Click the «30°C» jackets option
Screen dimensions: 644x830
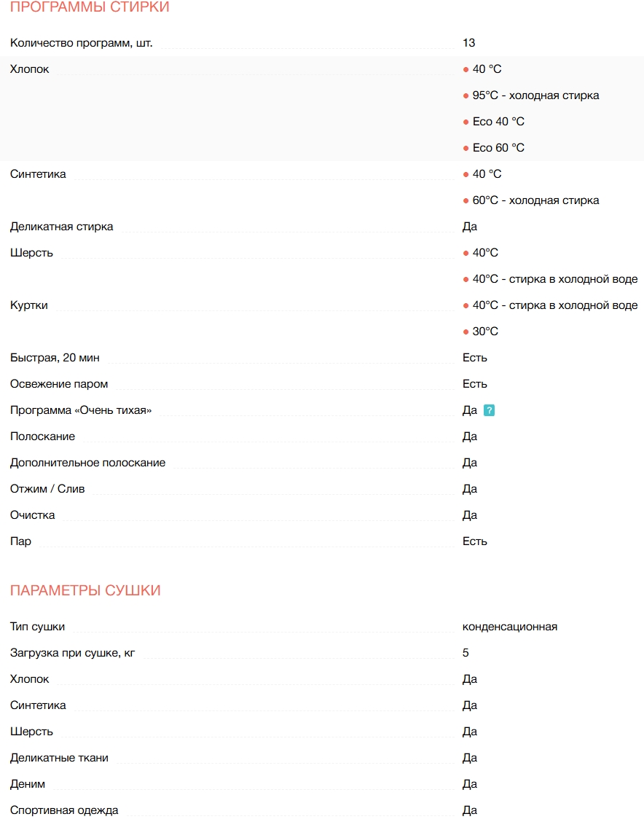pos(485,332)
